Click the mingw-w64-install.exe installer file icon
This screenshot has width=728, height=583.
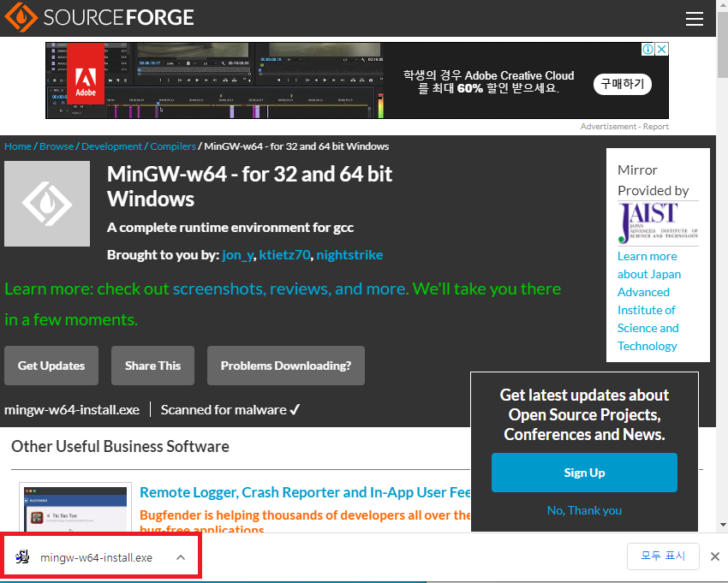(22, 557)
